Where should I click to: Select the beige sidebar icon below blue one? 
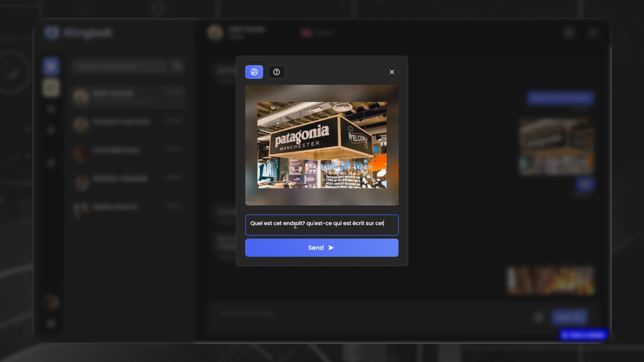tap(51, 88)
